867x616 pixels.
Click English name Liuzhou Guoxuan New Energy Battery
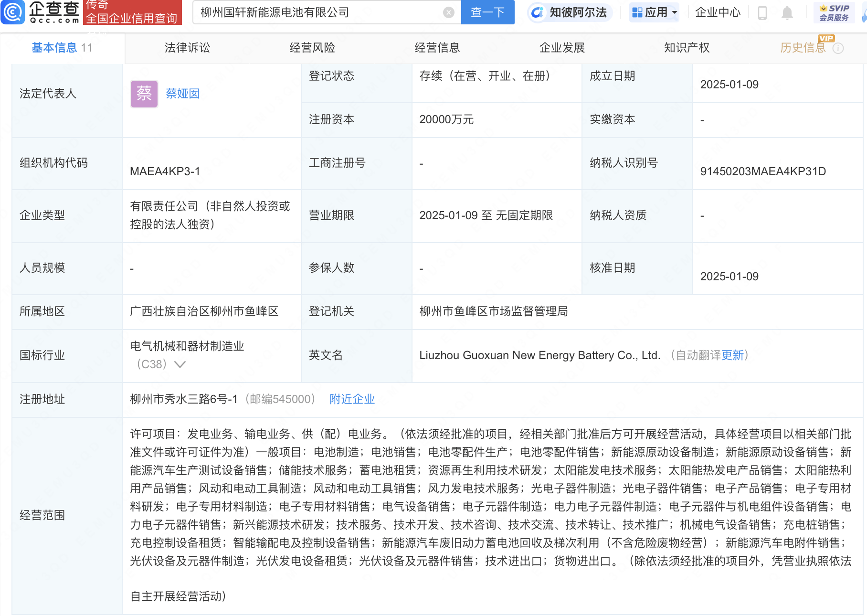pos(539,355)
